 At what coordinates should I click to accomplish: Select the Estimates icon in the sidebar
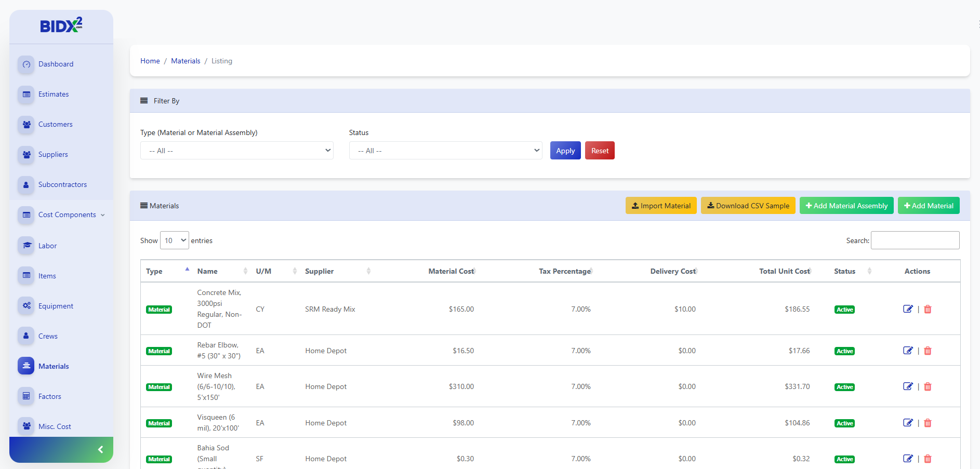[x=26, y=94]
